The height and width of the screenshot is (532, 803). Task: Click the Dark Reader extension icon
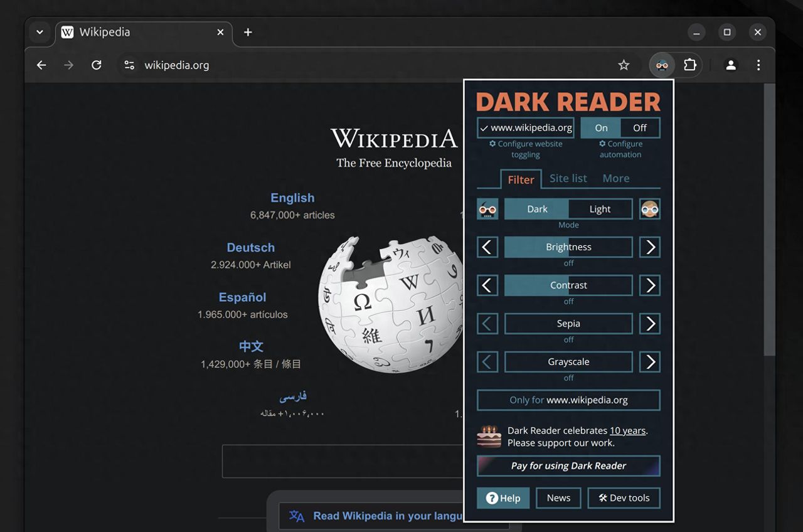point(662,65)
